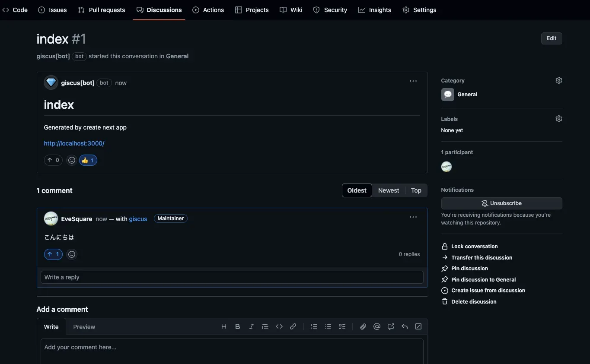Click EveSquare's avatar beside the comment
Image resolution: width=590 pixels, height=364 pixels.
(x=51, y=218)
